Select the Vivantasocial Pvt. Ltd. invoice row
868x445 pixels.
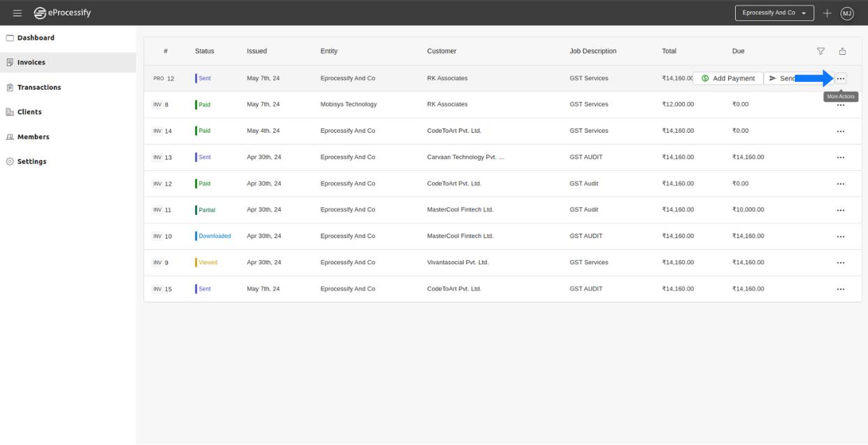coord(457,263)
